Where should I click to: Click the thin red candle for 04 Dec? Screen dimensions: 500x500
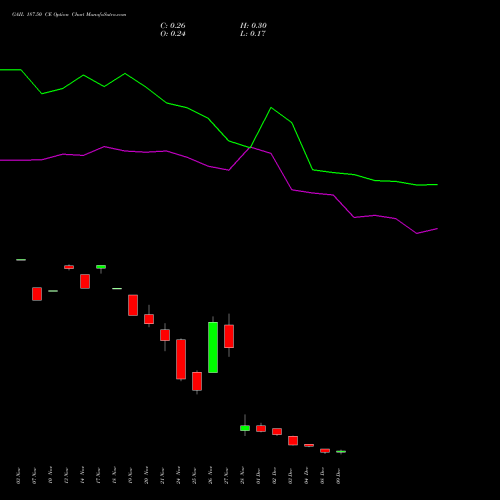coord(309,445)
